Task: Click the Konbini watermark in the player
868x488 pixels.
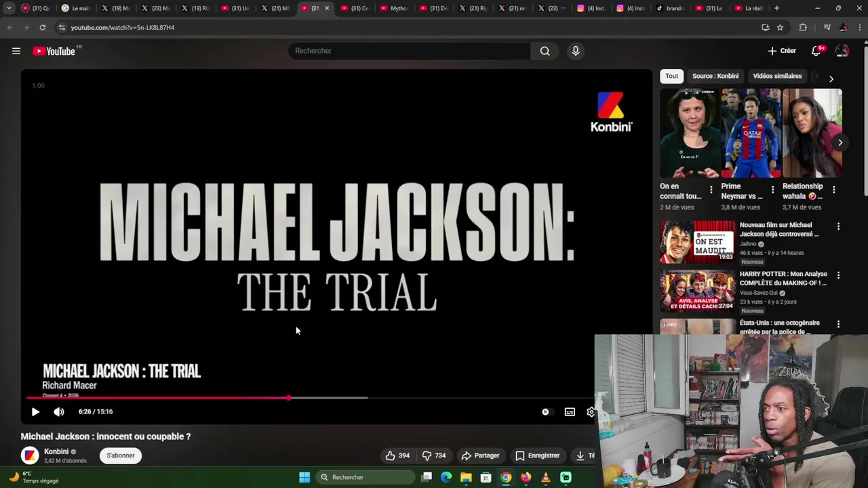Action: point(611,112)
